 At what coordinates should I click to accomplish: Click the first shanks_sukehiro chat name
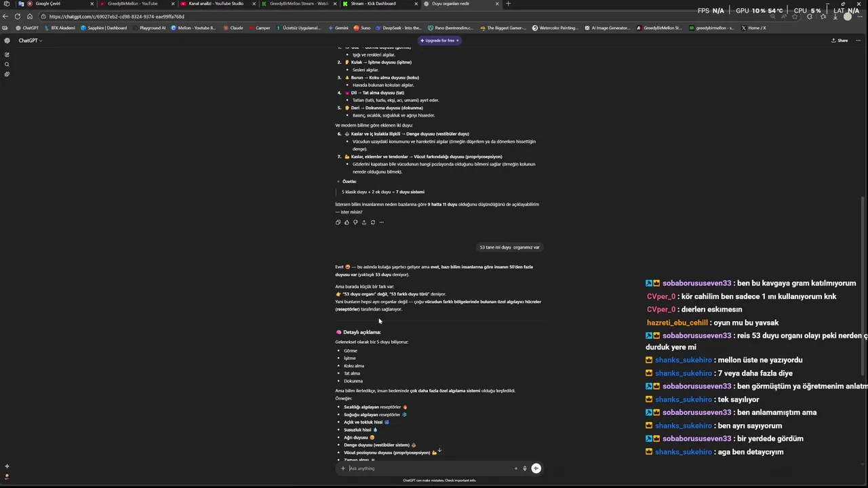tap(684, 360)
